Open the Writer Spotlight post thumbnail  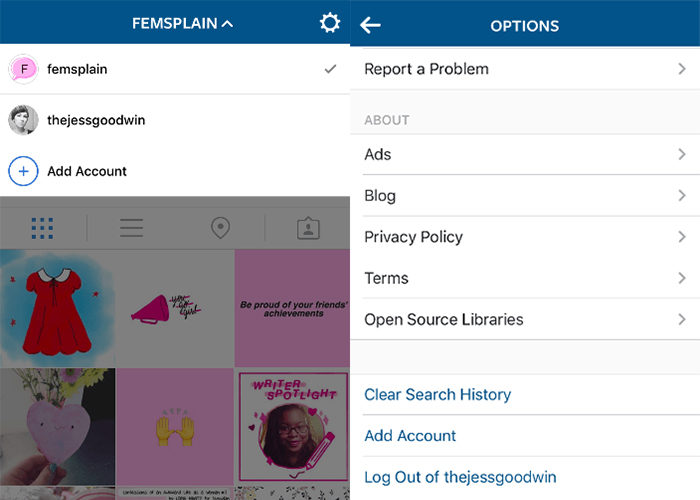(292, 424)
